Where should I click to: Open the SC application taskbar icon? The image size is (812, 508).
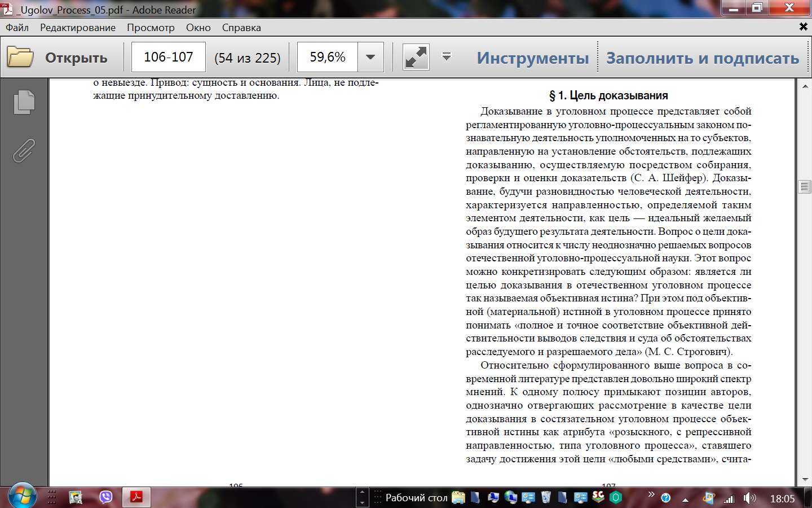pyautogui.click(x=598, y=497)
